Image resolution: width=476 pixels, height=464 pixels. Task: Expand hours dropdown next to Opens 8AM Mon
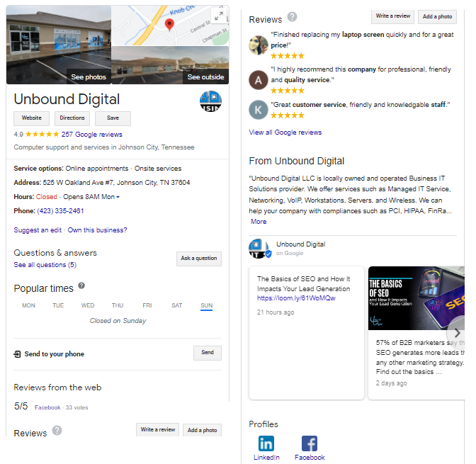point(118,197)
